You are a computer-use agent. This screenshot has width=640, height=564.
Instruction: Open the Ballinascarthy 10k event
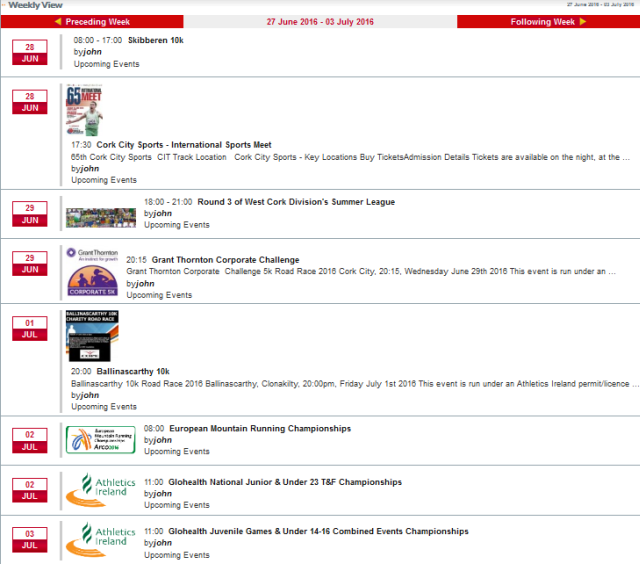pyautogui.click(x=133, y=371)
